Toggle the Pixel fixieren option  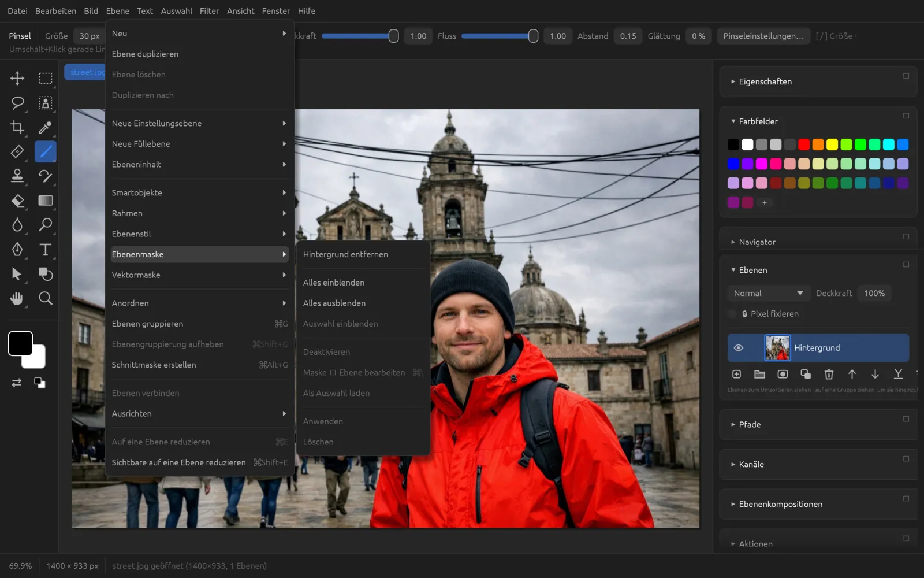click(732, 314)
